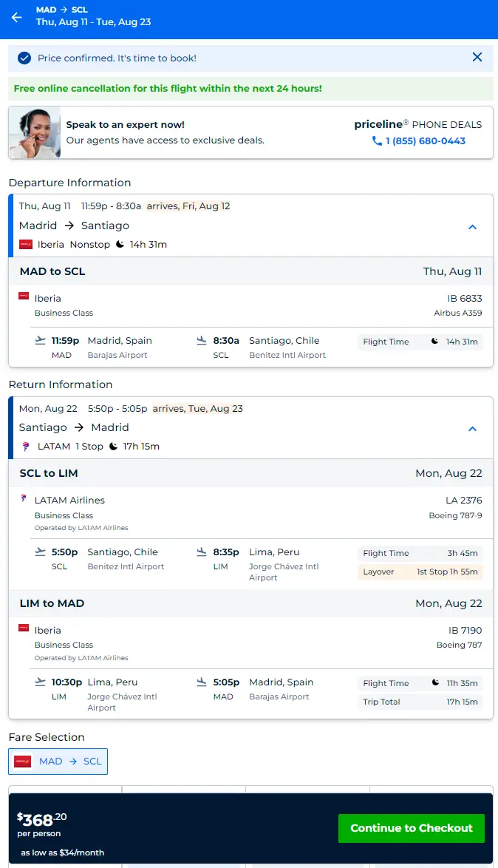Click the LATAM logo in return summary
The width and height of the screenshot is (498, 868).
26,447
